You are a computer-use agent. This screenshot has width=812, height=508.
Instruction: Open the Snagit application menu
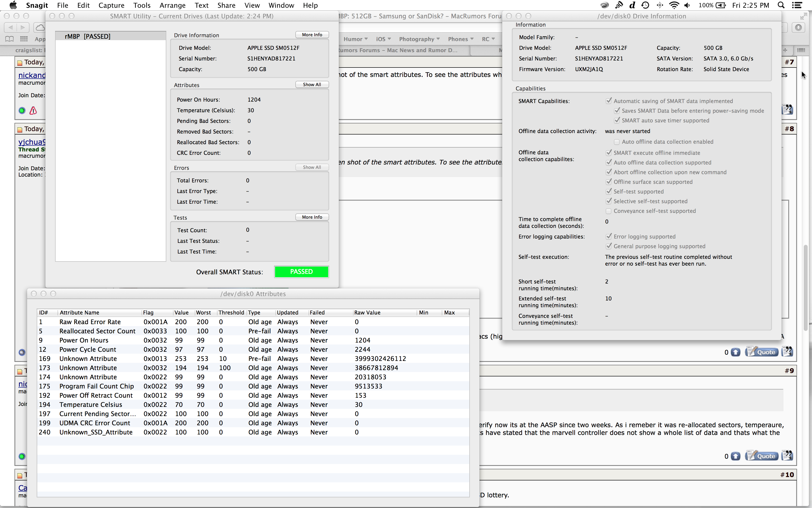[37, 5]
